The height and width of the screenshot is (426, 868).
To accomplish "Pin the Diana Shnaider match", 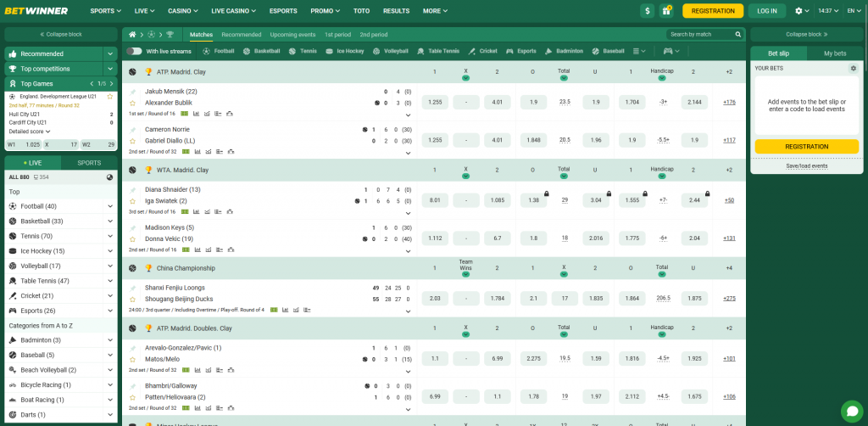I will [132, 190].
